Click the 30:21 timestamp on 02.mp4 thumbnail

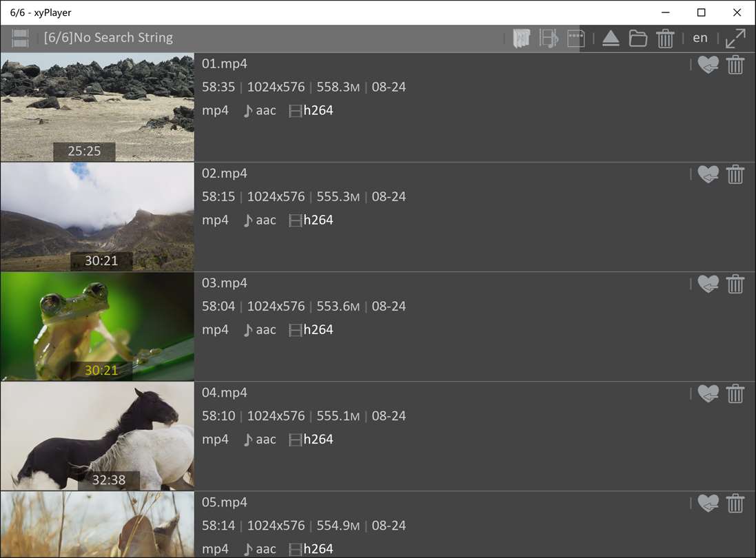click(101, 260)
